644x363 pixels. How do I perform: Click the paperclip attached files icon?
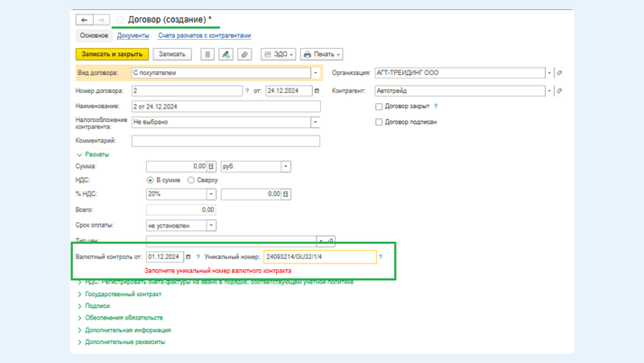tap(244, 54)
